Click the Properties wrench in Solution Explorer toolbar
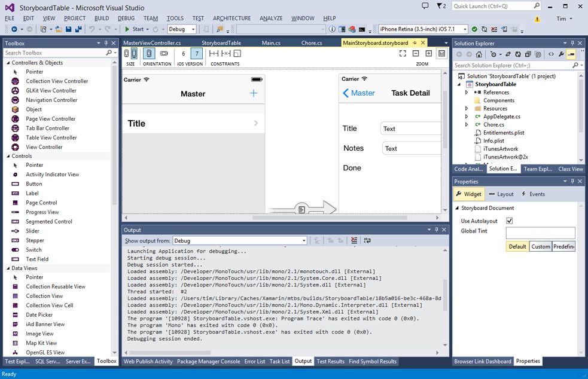588x379 pixels. (x=561, y=54)
